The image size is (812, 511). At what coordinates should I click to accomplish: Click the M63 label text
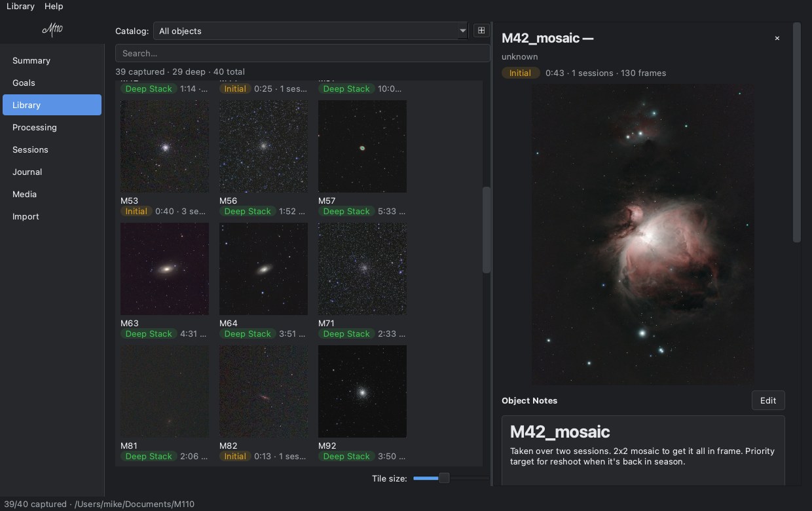click(x=129, y=323)
